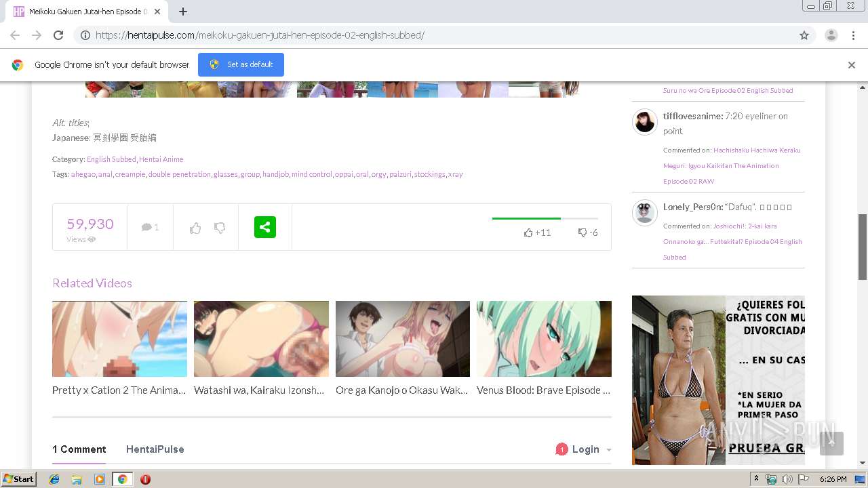This screenshot has width=868, height=488.
Task: Select the Meikoku Gakuen browser tab
Action: tap(88, 12)
